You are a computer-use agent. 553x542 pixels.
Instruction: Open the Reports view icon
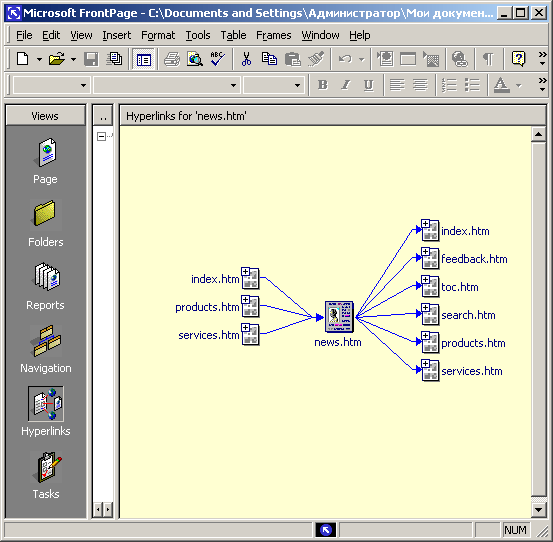click(x=46, y=278)
